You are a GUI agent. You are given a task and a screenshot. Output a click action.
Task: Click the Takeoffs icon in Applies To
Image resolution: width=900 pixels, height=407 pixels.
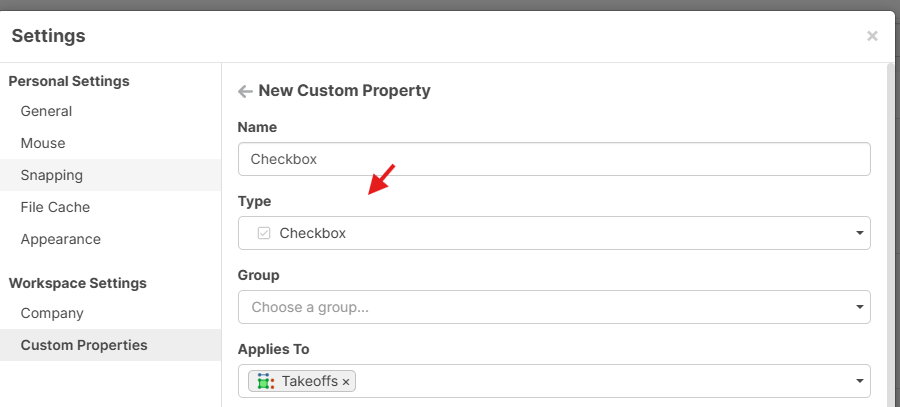(x=264, y=381)
